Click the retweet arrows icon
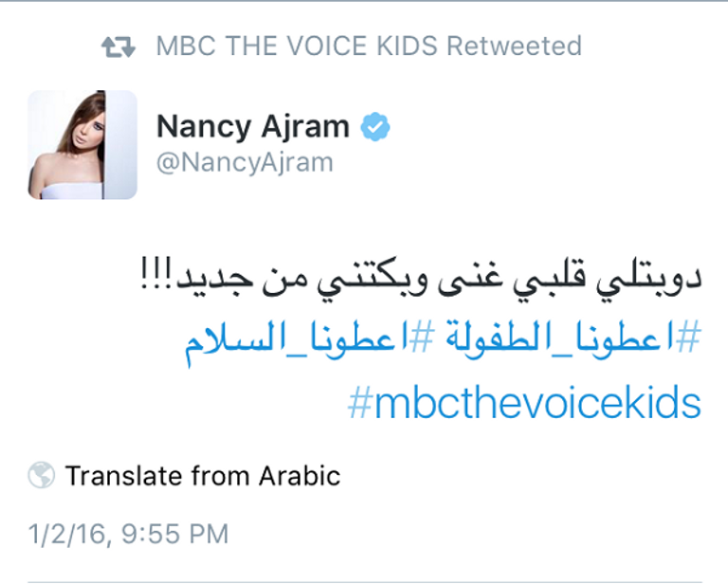728x584 pixels. pyautogui.click(x=120, y=46)
